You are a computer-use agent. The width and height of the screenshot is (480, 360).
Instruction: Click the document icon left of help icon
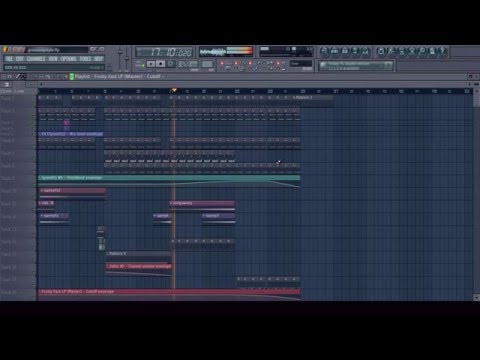coord(432,51)
